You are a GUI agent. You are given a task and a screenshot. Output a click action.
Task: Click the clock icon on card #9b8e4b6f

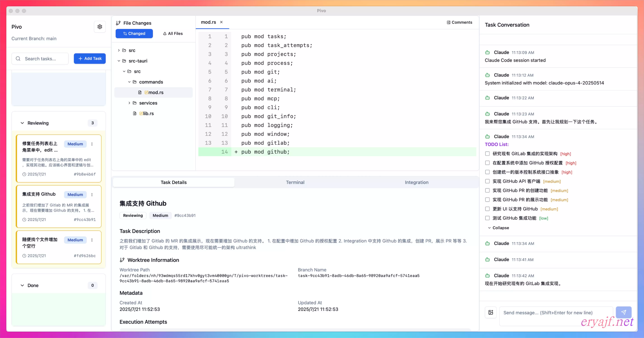click(24, 174)
